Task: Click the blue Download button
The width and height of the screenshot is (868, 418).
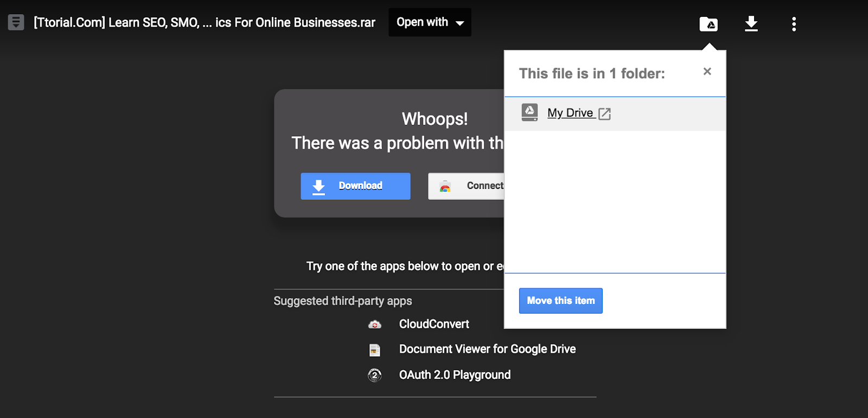Action: point(355,186)
